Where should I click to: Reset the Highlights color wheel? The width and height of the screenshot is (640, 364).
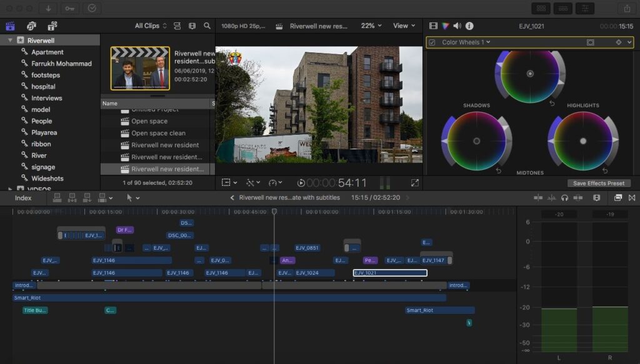click(x=605, y=170)
